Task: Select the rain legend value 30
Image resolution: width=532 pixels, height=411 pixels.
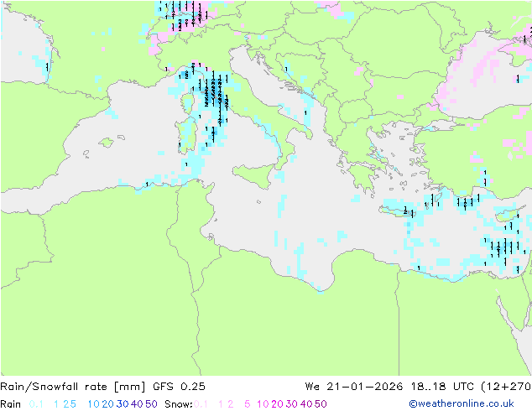Action: click(x=123, y=404)
